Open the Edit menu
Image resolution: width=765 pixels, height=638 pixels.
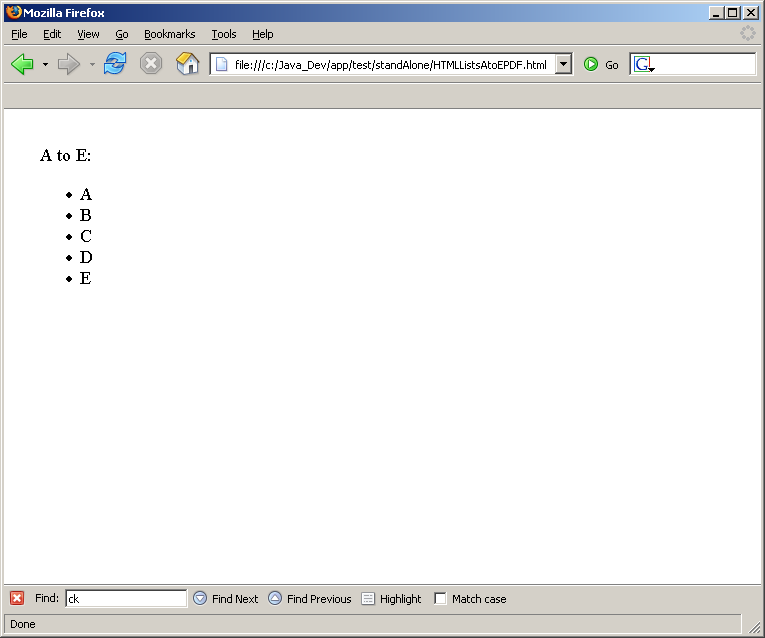[x=52, y=34]
